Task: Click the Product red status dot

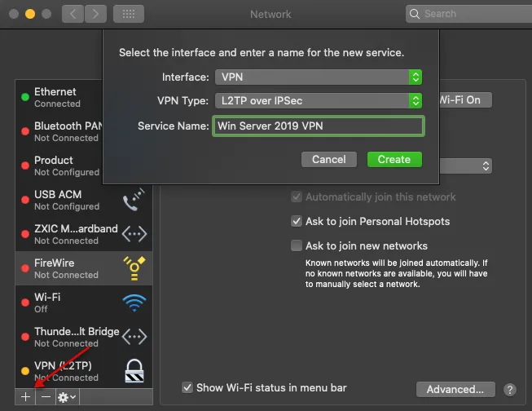Action: (25, 166)
